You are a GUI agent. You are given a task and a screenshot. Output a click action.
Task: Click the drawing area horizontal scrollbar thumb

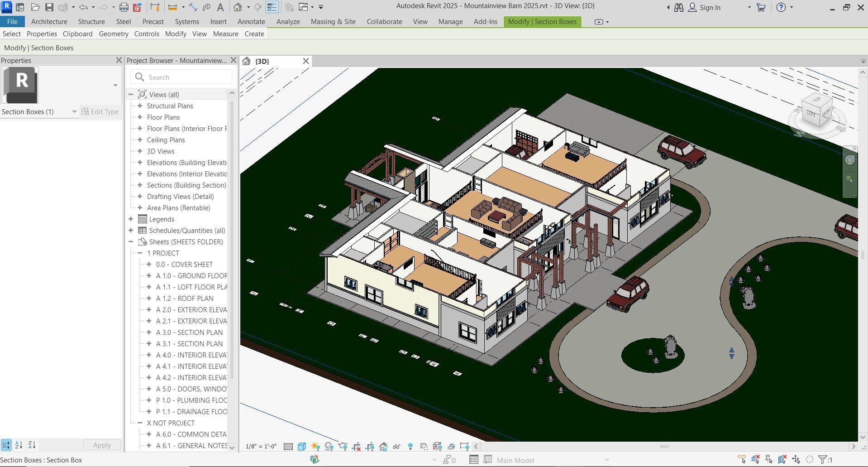664,447
